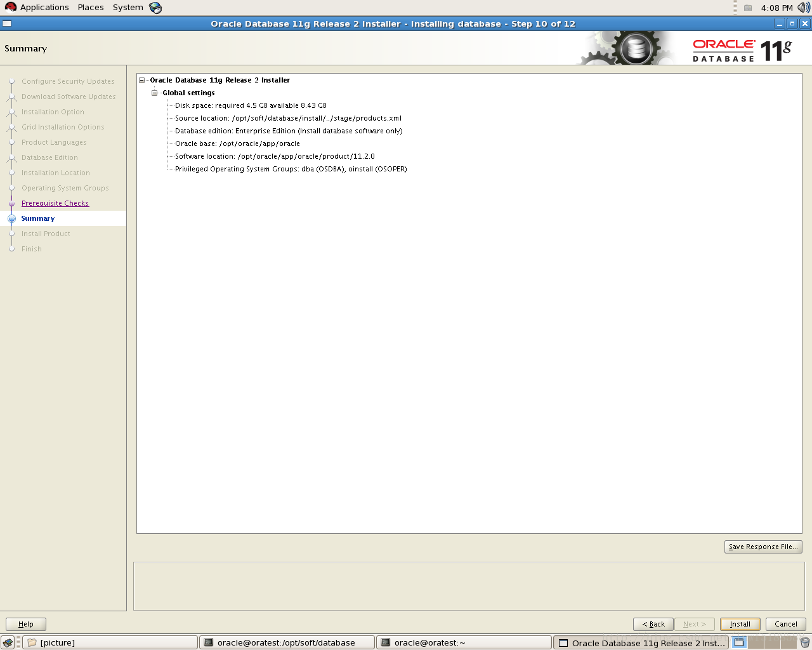Screen dimensions: 812x650
Task: Select Oracle Database 11g Release 2 Inst... taskbar item
Action: (641, 642)
